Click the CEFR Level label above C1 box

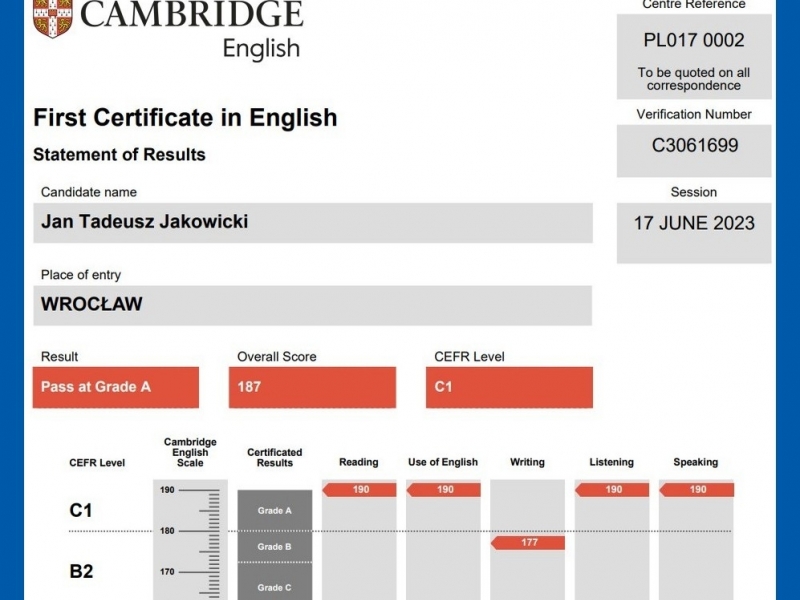point(469,357)
